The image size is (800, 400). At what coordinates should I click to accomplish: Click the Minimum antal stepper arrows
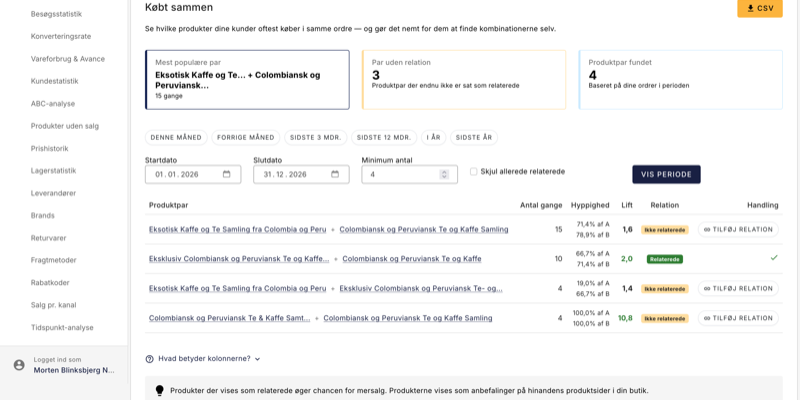coord(444,174)
